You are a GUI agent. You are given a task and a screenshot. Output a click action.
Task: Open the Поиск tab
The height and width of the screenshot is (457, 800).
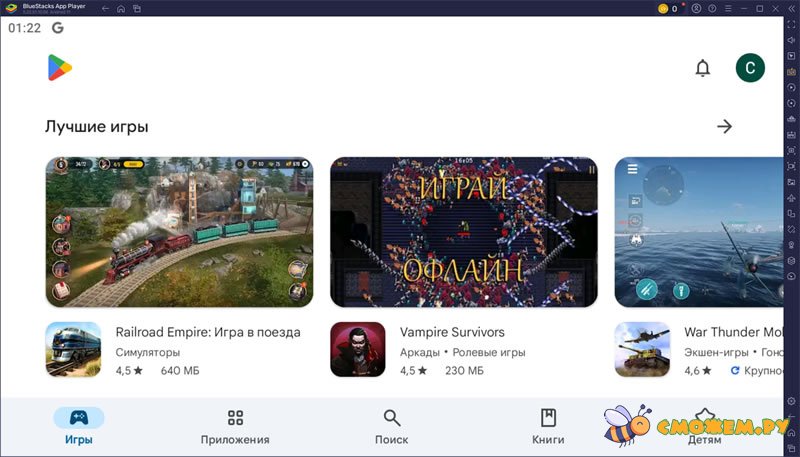click(391, 426)
